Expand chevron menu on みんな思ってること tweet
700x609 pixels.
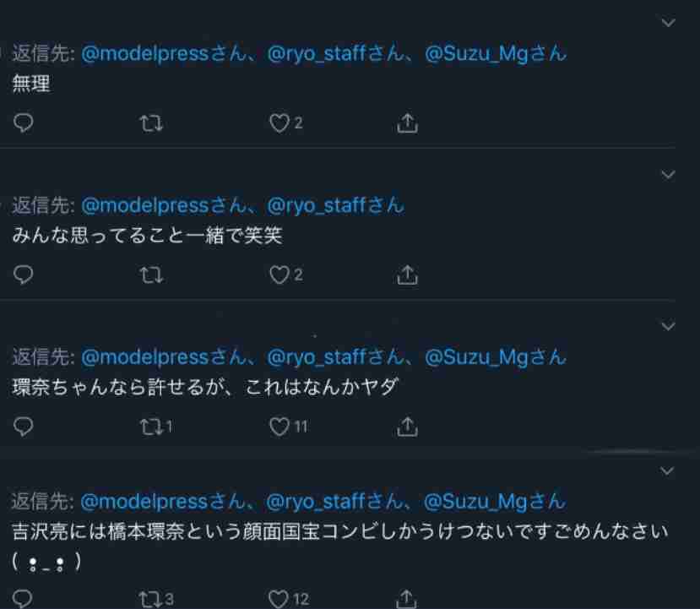click(668, 174)
